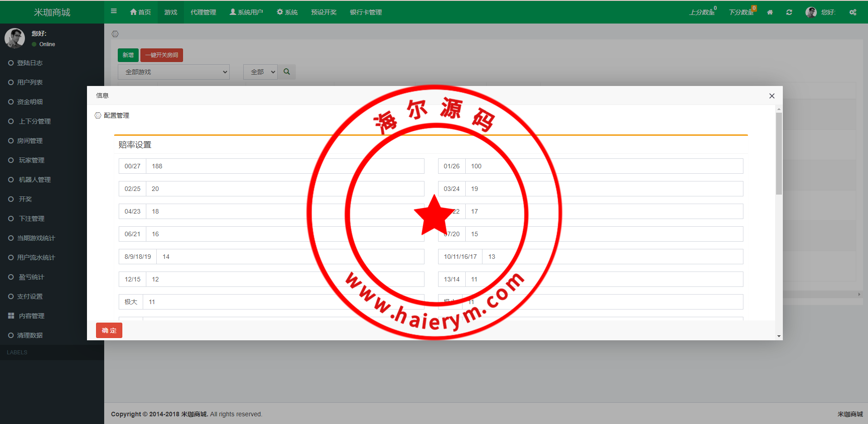868x424 pixels.
Task: Click the 00/27 odds input field
Action: click(x=285, y=166)
